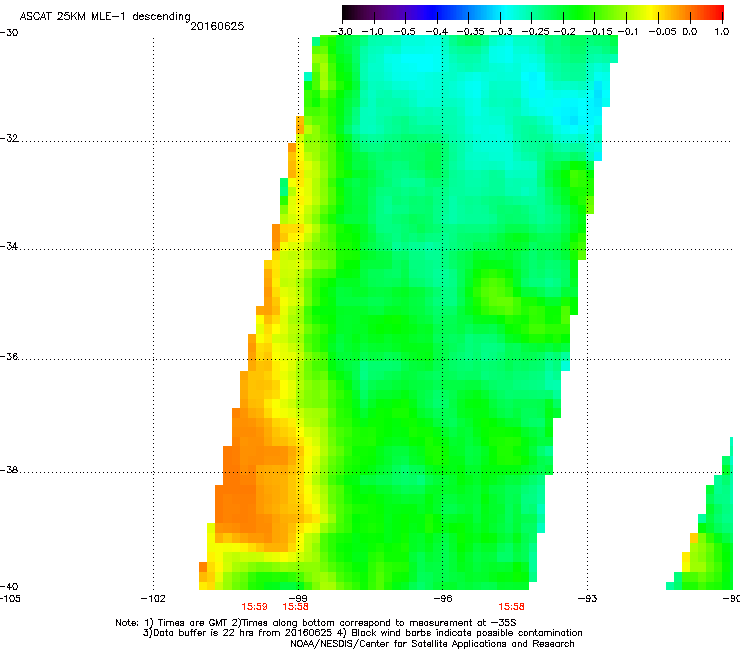Click latitude label '-30'
Image resolution: width=740 pixels, height=650 pixels.
[9, 33]
